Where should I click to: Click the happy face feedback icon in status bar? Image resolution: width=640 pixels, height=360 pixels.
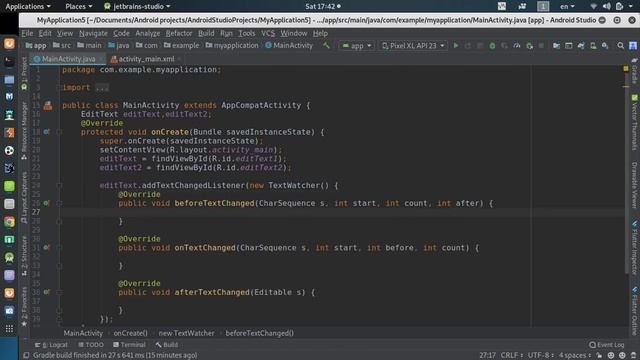coord(611,355)
